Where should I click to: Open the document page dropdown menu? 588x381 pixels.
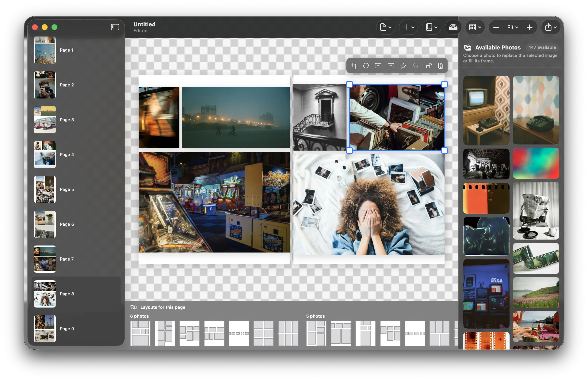pos(385,27)
